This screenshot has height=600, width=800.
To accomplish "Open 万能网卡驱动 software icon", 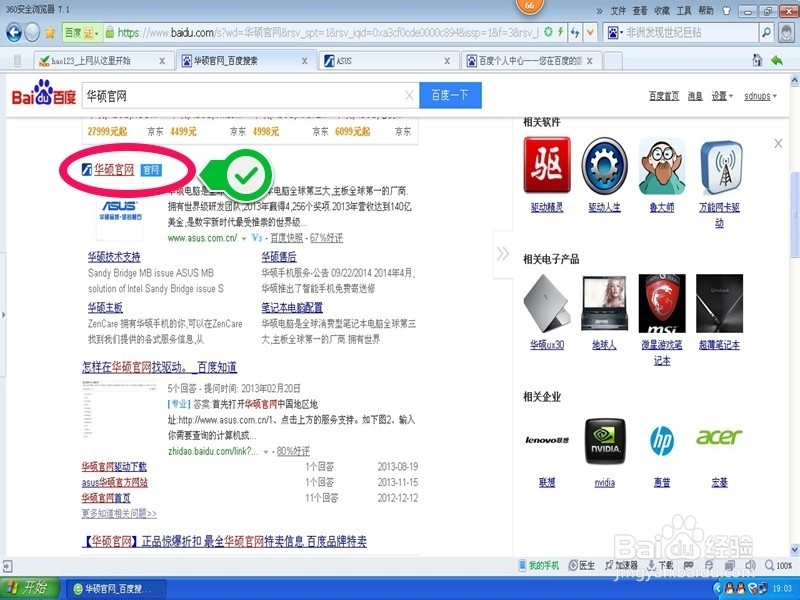I will [x=719, y=166].
